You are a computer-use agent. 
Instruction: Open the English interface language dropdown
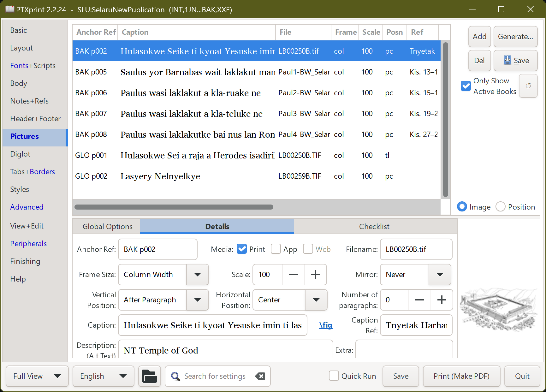[103, 376]
